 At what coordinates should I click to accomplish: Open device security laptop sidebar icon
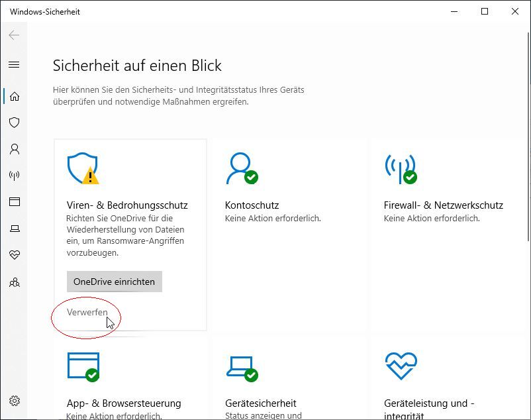point(14,229)
